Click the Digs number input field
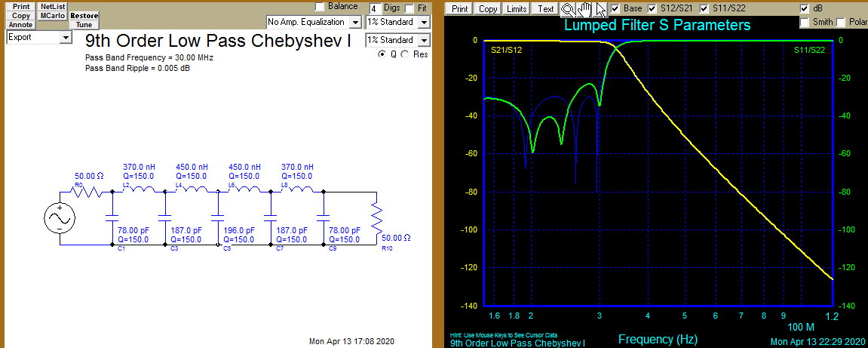 point(375,8)
